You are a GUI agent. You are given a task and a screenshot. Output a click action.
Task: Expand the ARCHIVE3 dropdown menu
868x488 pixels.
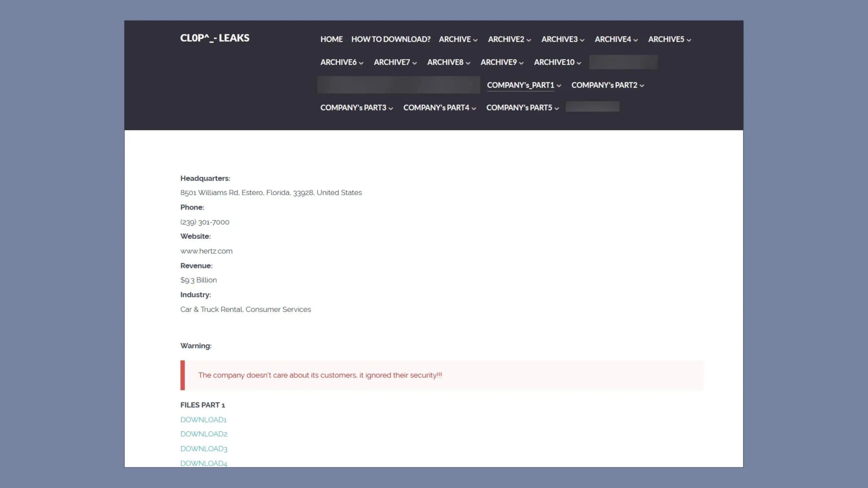pyautogui.click(x=563, y=39)
